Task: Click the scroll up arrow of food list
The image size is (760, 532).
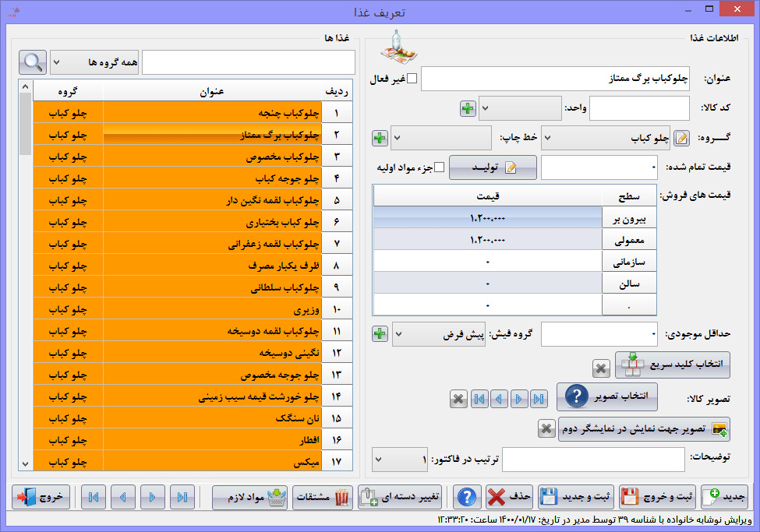Action: pos(25,86)
